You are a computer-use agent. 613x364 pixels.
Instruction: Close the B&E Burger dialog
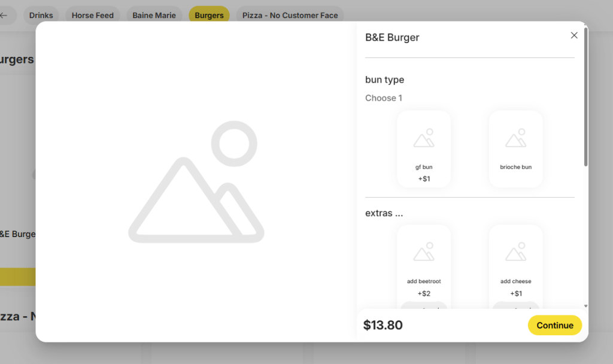(574, 35)
